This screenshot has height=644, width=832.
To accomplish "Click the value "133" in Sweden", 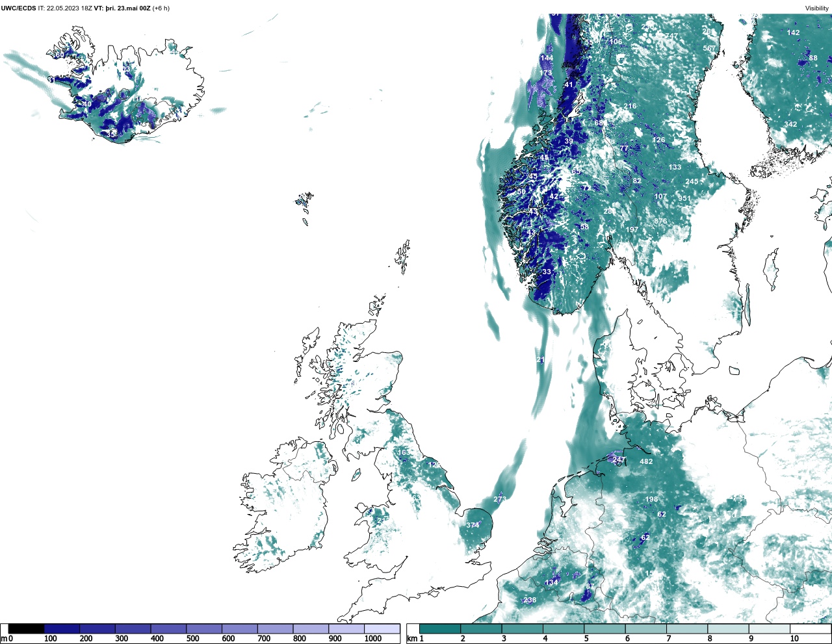I will pos(675,167).
